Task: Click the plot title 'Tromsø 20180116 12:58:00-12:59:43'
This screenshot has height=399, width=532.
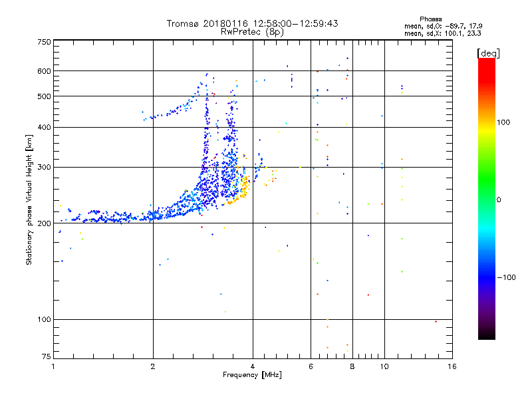Action: (x=252, y=23)
